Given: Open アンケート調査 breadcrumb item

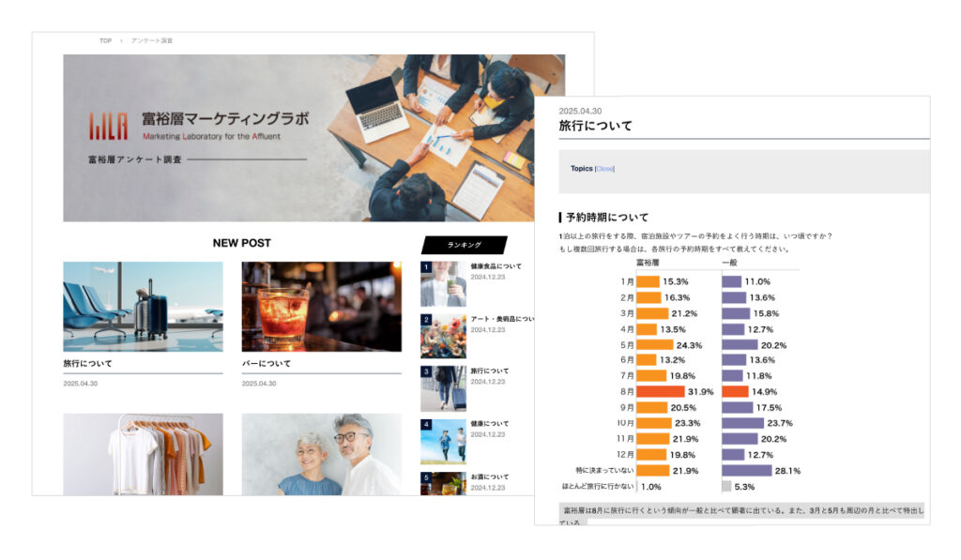Looking at the screenshot, I should 152,40.
